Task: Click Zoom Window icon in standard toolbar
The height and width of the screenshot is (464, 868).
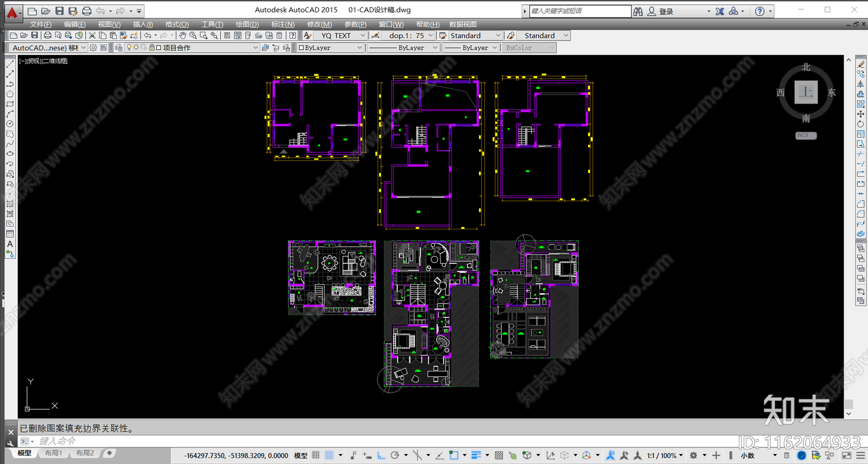Action: pos(203,35)
